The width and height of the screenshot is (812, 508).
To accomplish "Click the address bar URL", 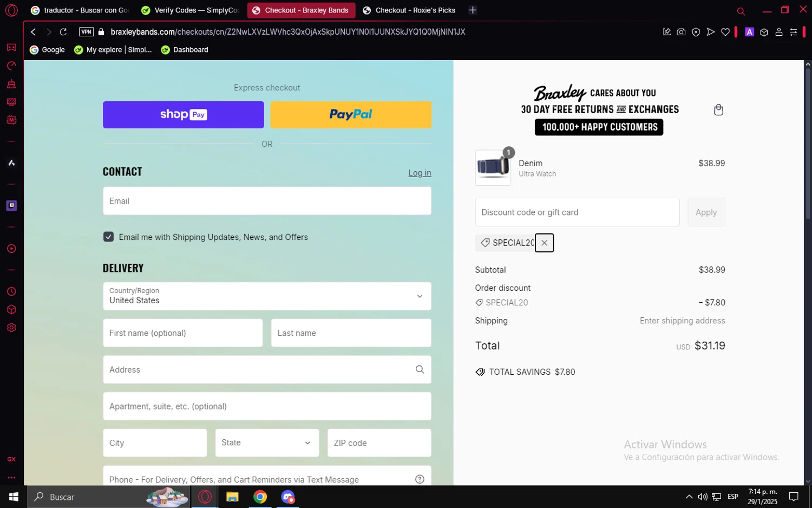I will [x=288, y=32].
